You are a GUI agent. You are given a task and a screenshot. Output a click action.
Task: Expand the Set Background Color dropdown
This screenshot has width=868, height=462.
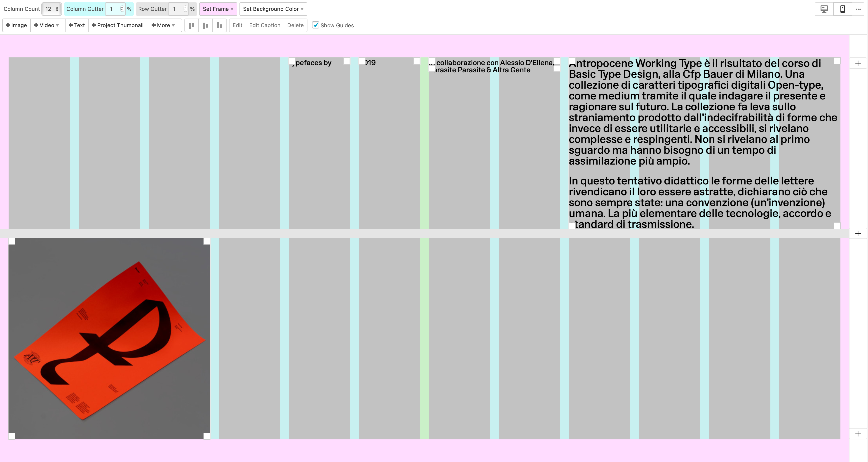(273, 9)
